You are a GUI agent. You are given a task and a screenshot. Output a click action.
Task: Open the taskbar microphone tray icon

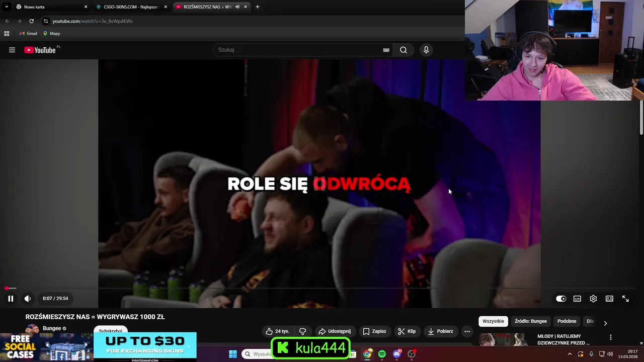[591, 354]
